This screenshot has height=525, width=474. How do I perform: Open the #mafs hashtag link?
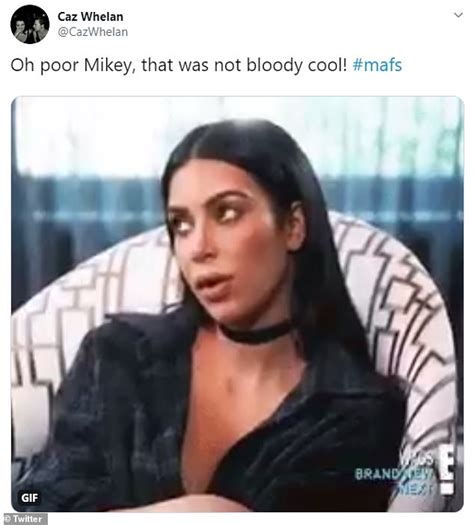(x=377, y=65)
